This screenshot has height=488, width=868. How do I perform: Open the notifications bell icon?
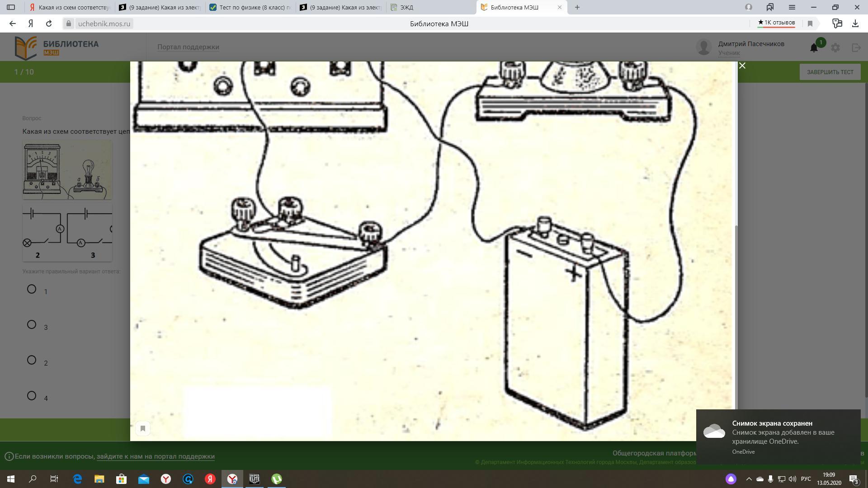tap(814, 47)
